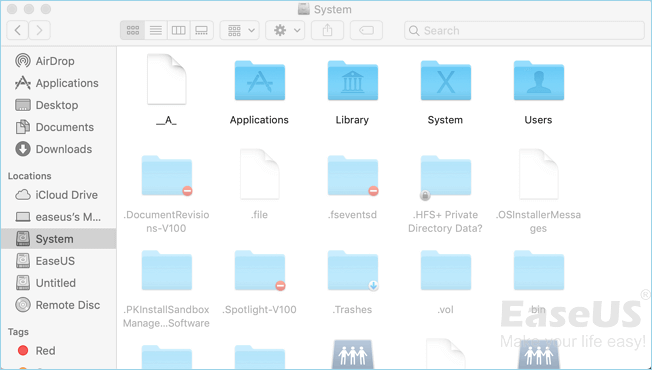This screenshot has width=652, height=370.
Task: Open AirDrop in the sidebar
Action: [x=58, y=61]
